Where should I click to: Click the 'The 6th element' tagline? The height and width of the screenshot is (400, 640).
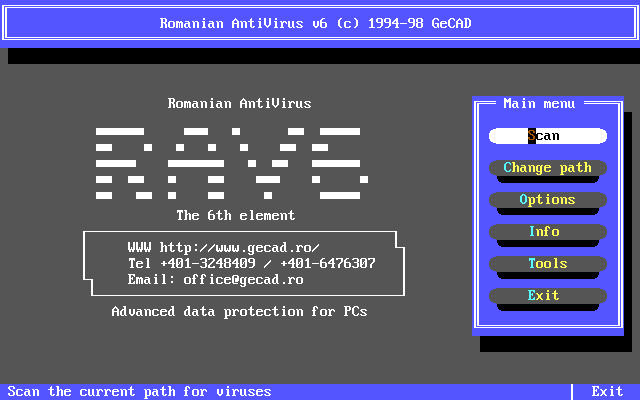point(235,216)
